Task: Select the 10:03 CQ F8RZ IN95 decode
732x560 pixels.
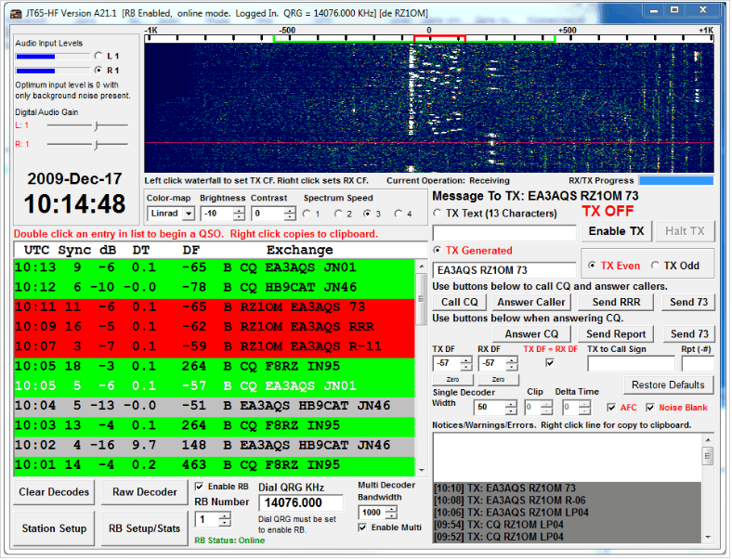Action: [x=215, y=425]
